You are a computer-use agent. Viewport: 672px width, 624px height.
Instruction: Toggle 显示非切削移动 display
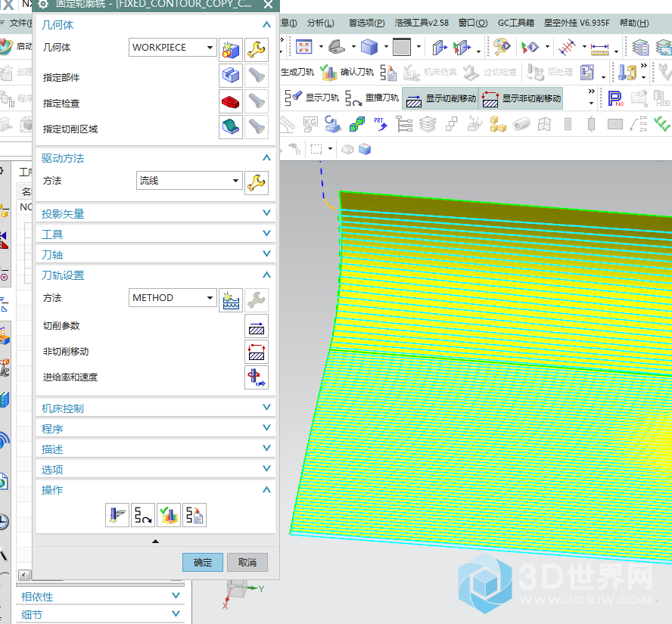pos(521,98)
